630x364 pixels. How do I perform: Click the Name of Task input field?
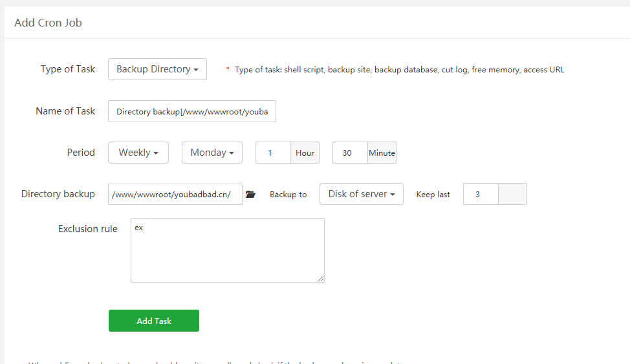click(x=192, y=111)
